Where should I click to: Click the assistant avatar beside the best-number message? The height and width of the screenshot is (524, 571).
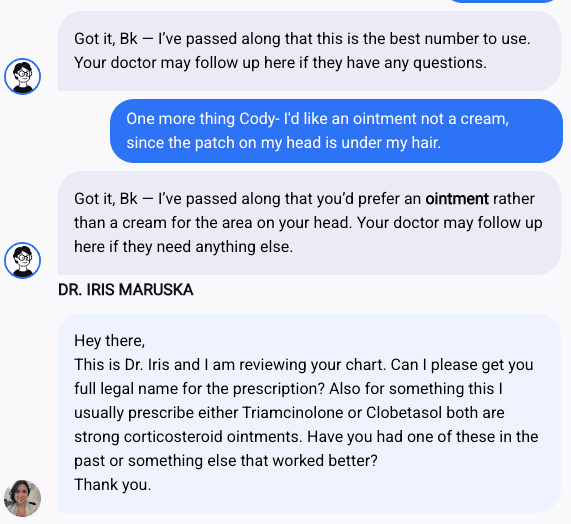coord(23,76)
